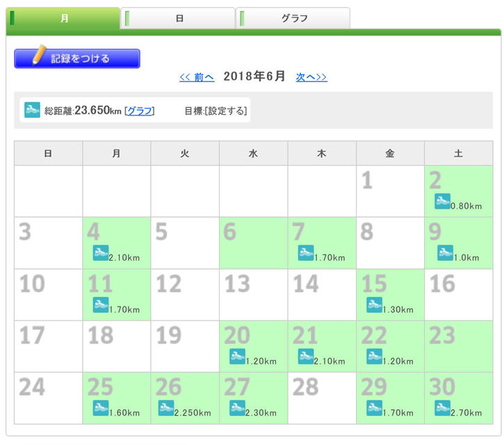Viewport: 504px width, 445px height.
Task: Open the swim icon on June 11
Action: 101,305
